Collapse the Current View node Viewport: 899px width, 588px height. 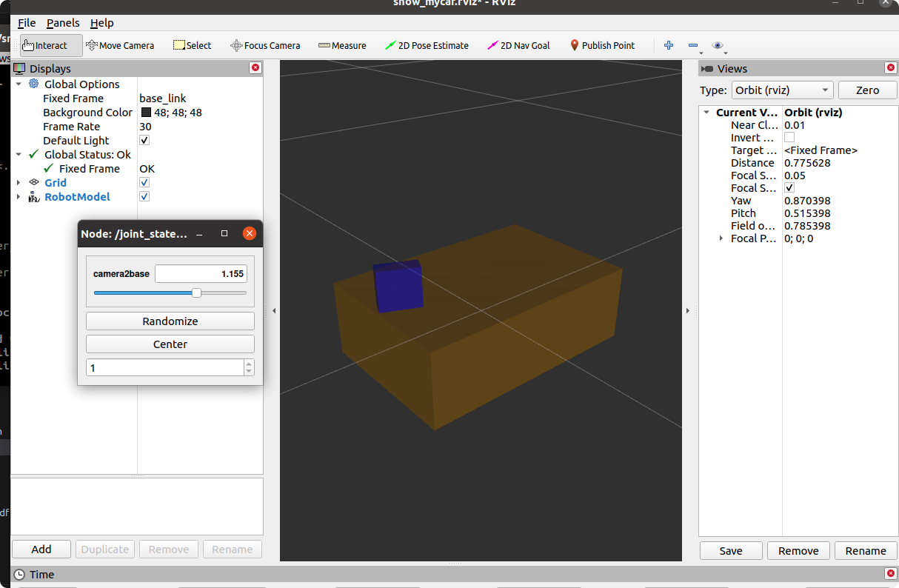pos(706,113)
